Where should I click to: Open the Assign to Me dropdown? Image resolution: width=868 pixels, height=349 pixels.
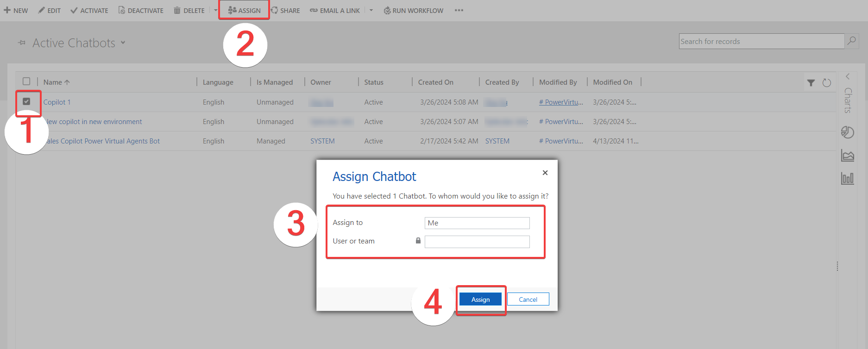coord(477,223)
